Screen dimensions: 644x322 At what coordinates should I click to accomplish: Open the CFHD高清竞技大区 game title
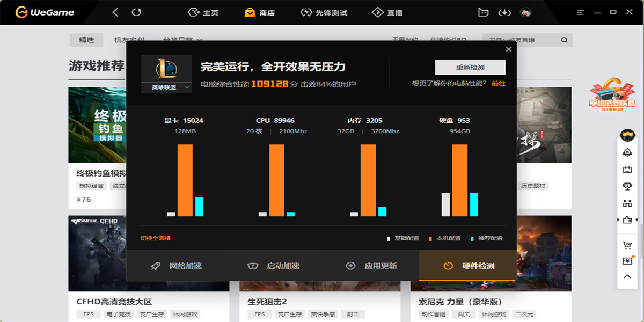(115, 302)
